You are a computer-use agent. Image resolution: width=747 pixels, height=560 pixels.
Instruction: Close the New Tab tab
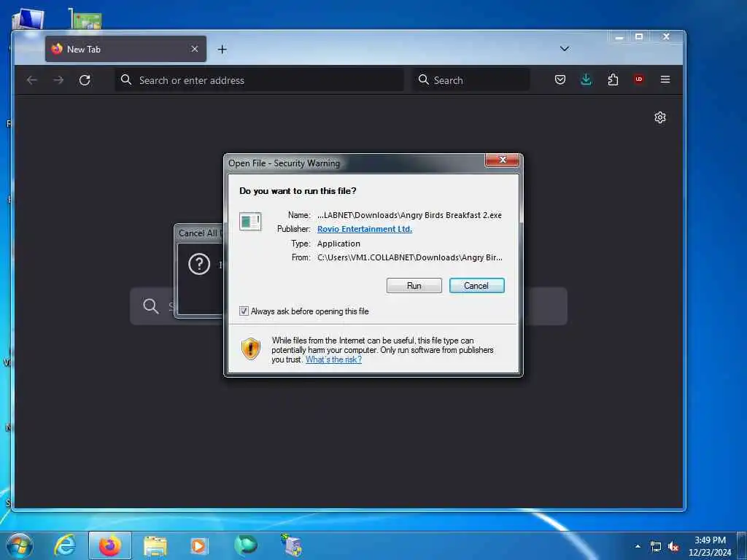click(194, 49)
